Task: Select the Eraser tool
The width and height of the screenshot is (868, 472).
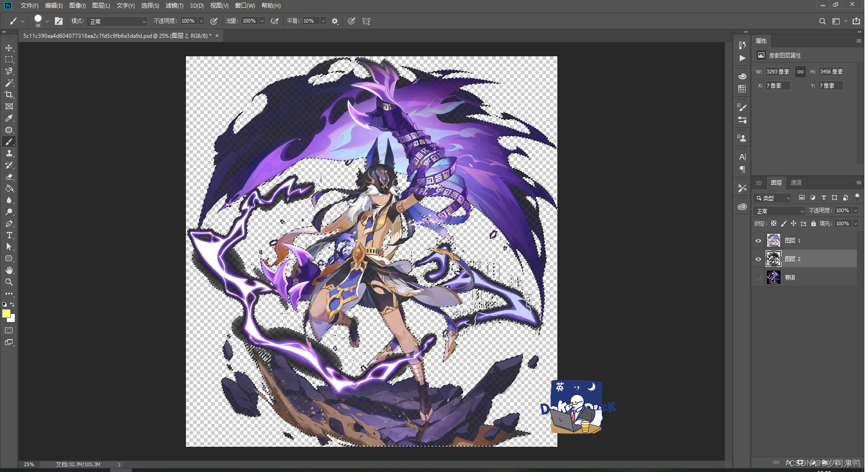Action: click(9, 177)
